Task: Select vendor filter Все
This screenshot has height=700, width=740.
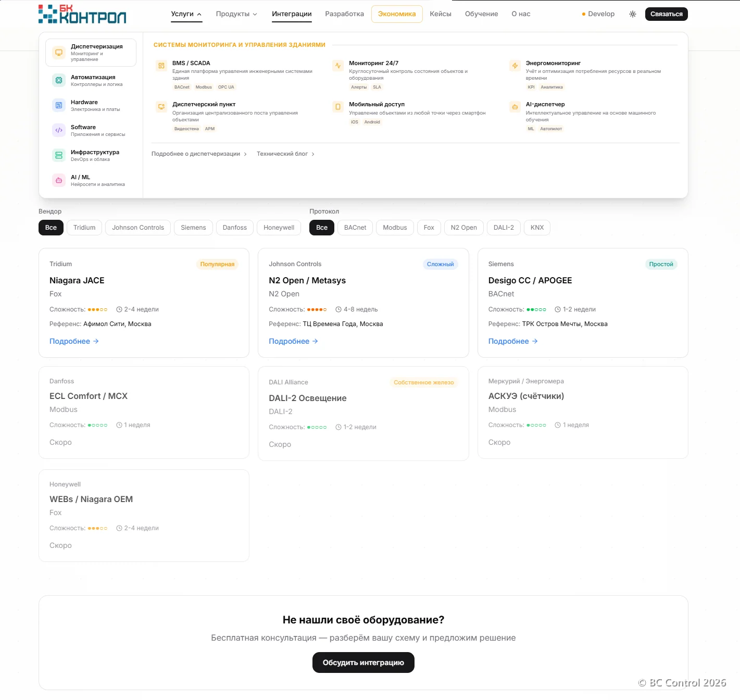Action: [51, 228]
